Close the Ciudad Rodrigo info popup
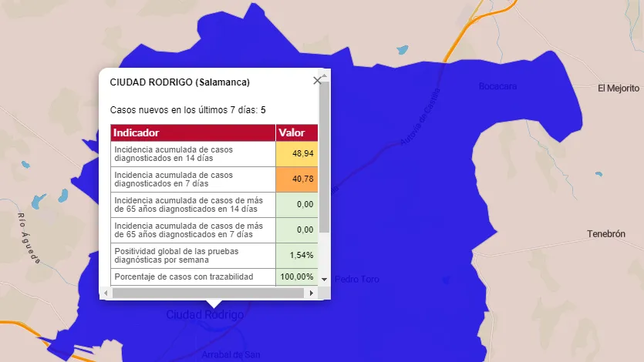The image size is (644, 362). coord(316,81)
